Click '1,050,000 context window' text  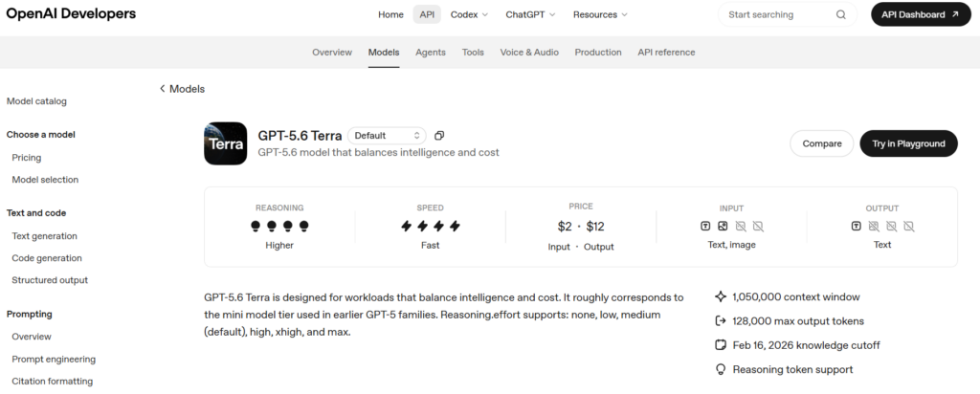click(x=796, y=296)
